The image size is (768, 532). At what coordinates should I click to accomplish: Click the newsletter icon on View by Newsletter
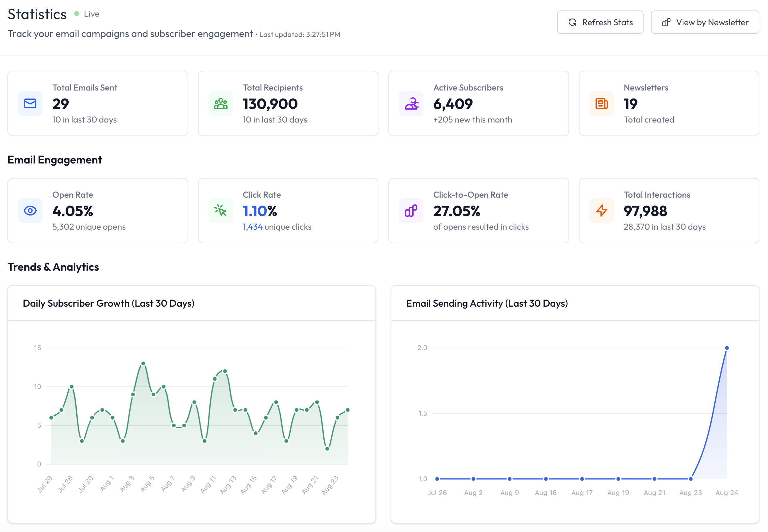[x=666, y=22]
